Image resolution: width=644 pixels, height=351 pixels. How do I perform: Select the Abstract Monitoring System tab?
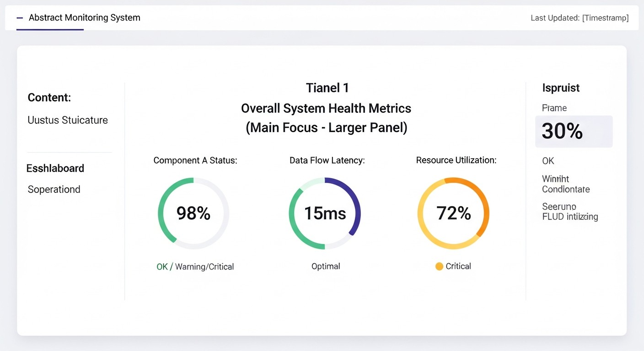(84, 18)
